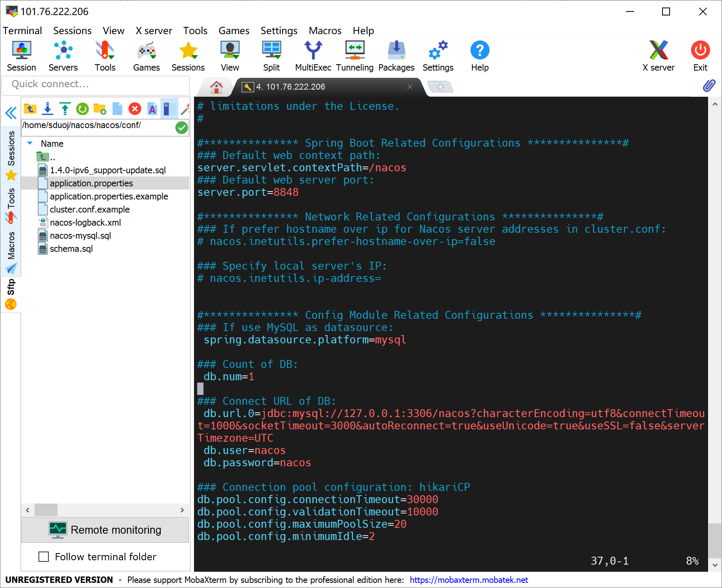The image size is (722, 588).
Task: Open the Macros menu
Action: [325, 31]
